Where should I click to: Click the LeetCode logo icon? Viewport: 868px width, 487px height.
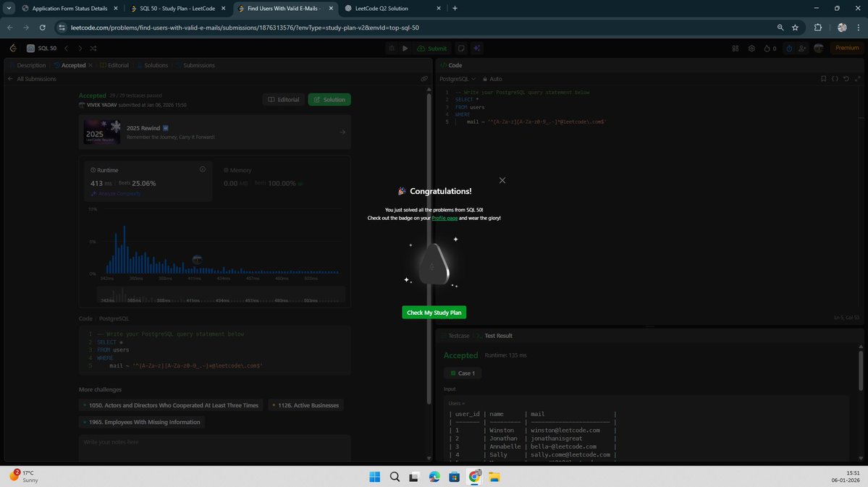13,48
